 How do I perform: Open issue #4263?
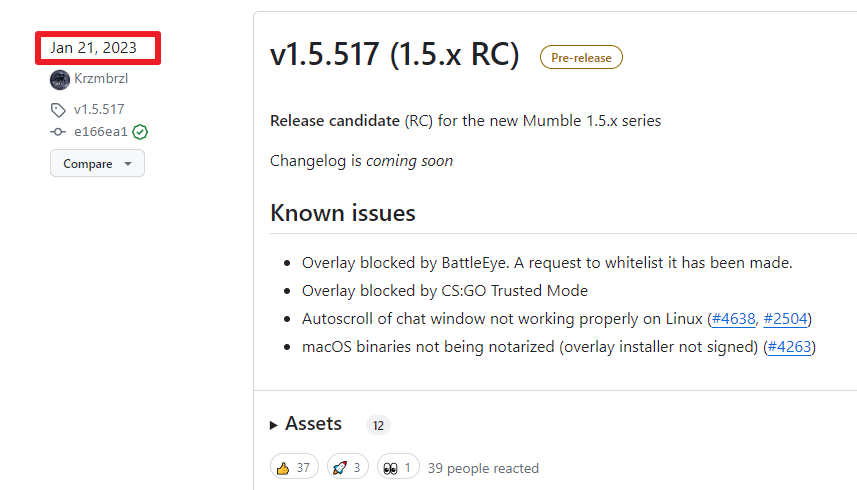(790, 347)
